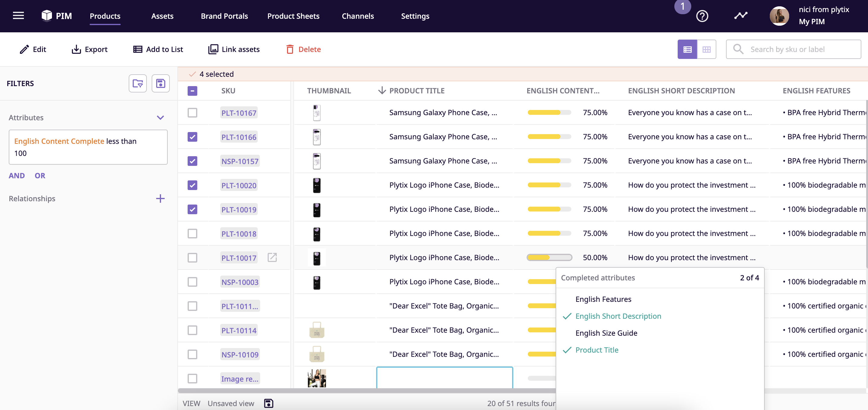Open SKU link PLT-10020
Screen dimensions: 868x410
[x=239, y=185]
